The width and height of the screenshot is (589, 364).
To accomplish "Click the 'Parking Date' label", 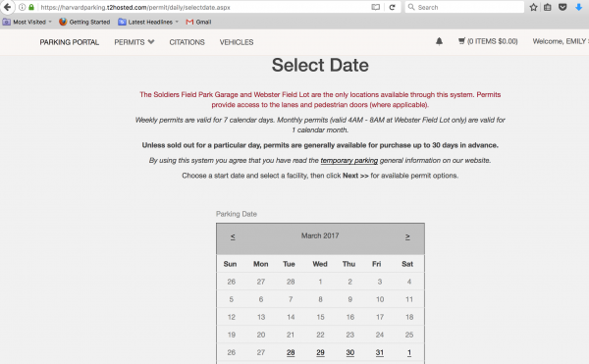I will (237, 214).
